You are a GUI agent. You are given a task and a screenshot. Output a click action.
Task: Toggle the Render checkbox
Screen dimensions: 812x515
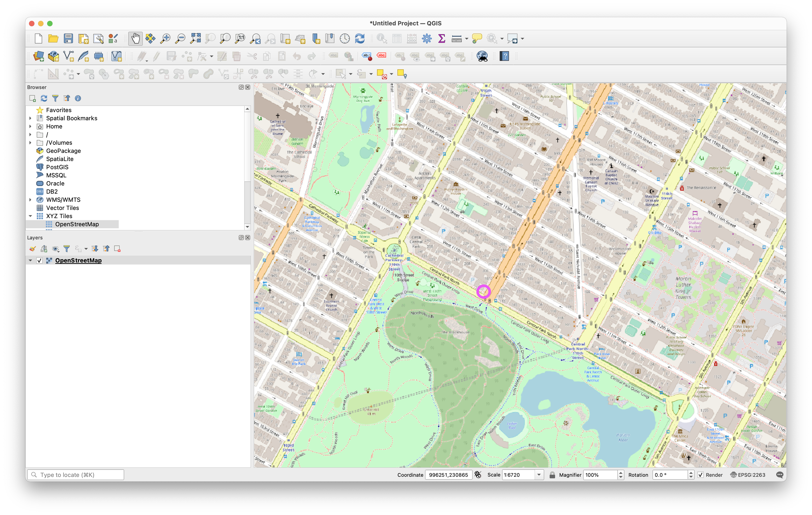(700, 475)
